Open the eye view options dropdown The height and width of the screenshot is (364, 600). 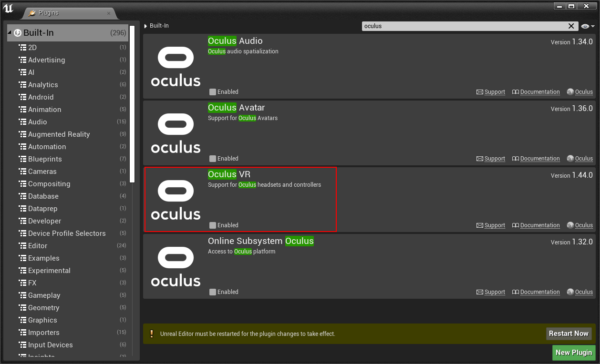tap(588, 26)
